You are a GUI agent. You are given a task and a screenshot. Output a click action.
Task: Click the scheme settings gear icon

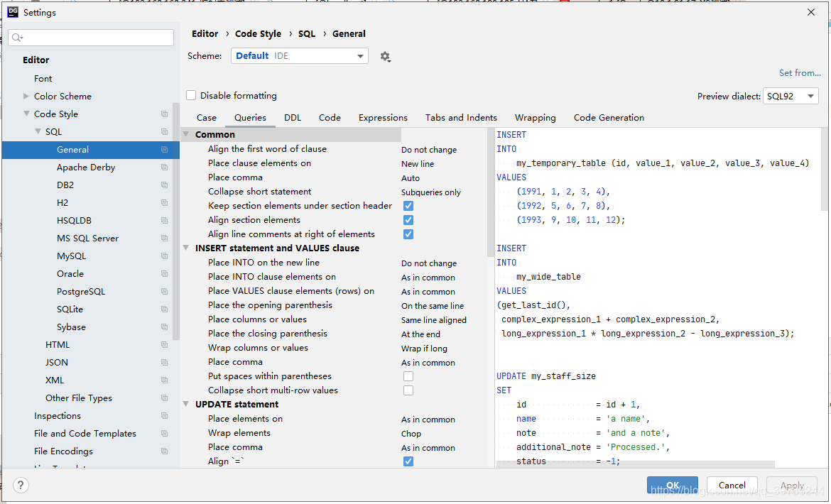(385, 57)
